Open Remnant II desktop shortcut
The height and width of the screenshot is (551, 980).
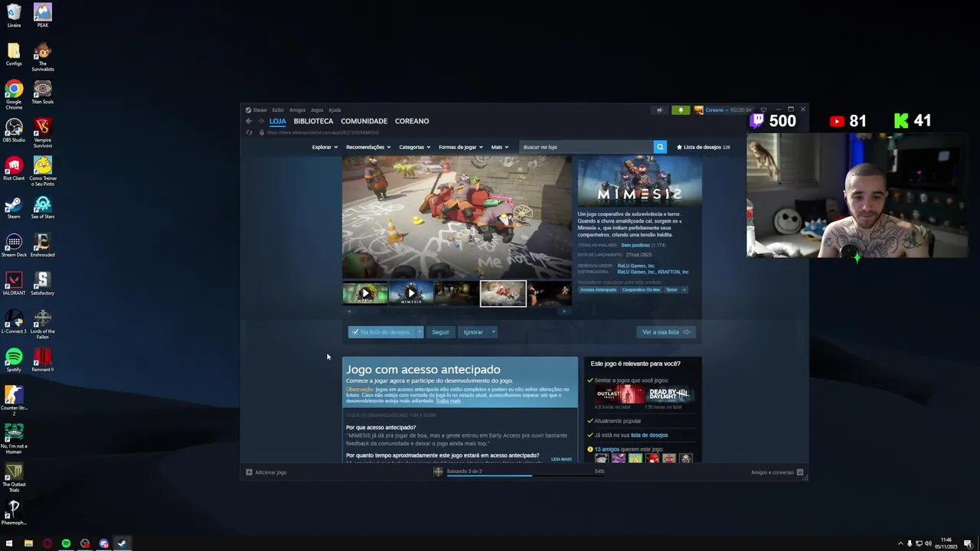pos(43,360)
